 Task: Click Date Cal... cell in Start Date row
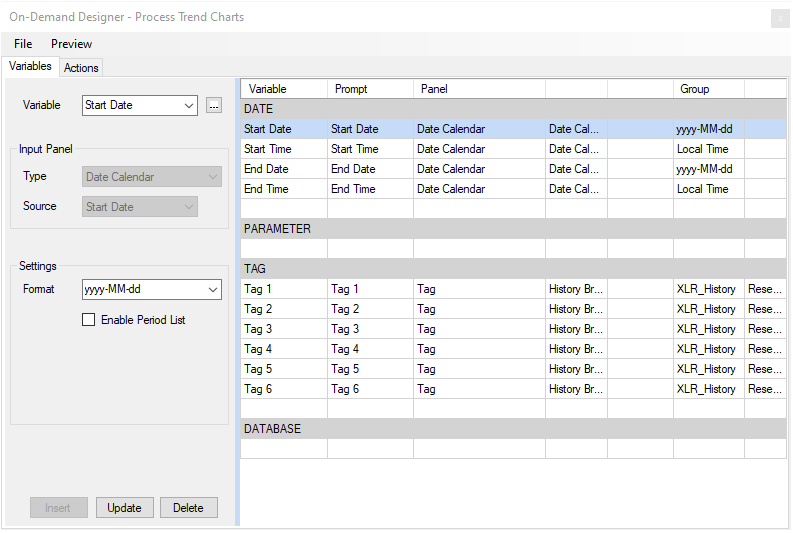(x=577, y=129)
